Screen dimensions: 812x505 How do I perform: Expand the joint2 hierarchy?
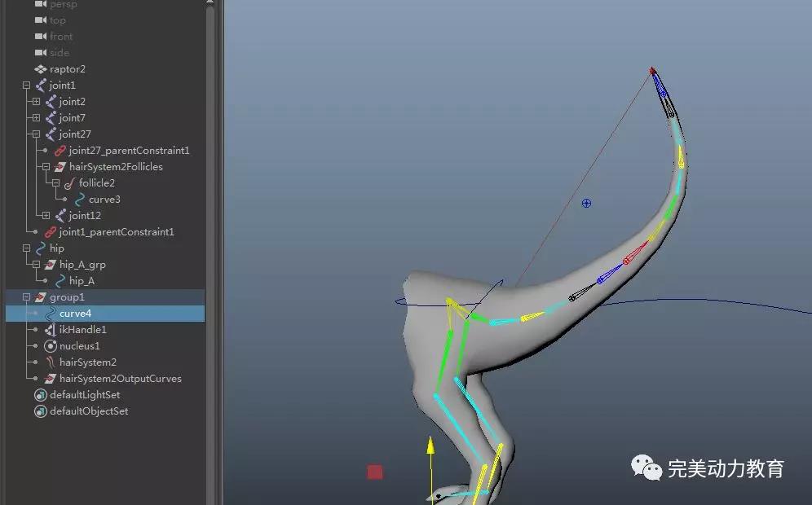pos(36,102)
